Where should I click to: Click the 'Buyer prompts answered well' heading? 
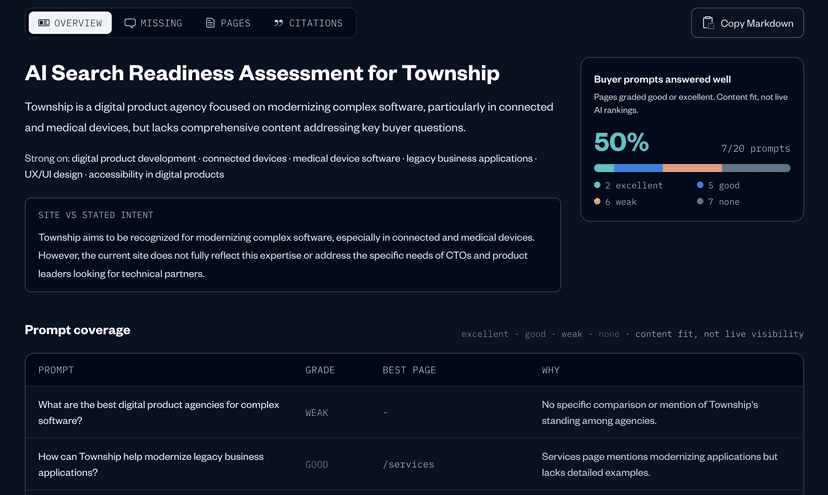click(x=662, y=79)
